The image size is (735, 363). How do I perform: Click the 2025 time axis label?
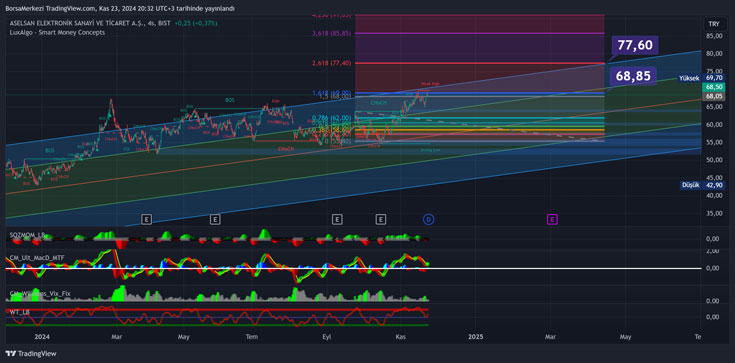[476, 337]
